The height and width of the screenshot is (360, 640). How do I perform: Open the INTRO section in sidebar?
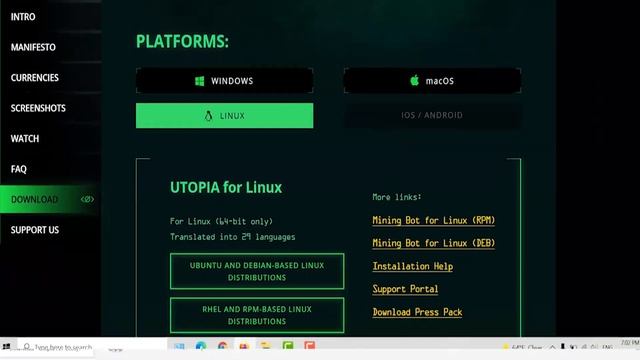click(23, 17)
